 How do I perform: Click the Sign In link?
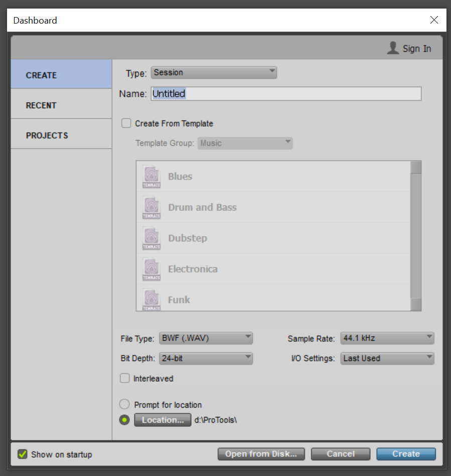click(x=417, y=49)
